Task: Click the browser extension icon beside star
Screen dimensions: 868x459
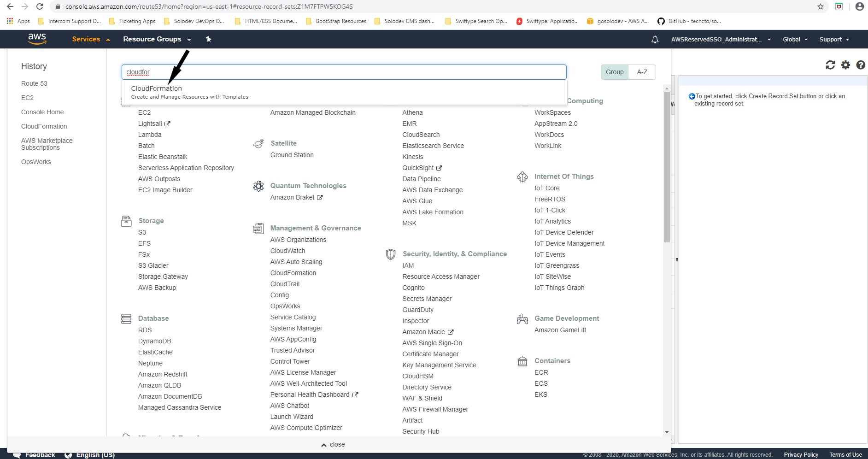Action: click(x=839, y=6)
